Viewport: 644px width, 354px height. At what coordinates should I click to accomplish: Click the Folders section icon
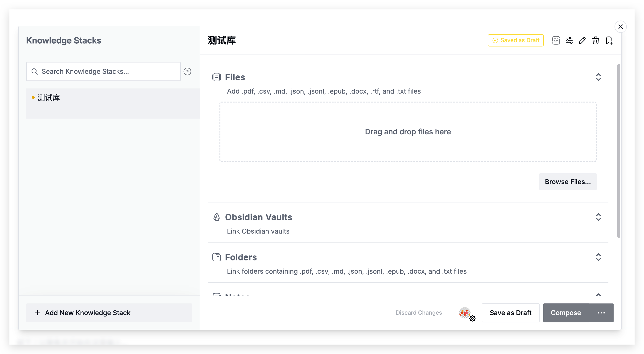coord(216,257)
